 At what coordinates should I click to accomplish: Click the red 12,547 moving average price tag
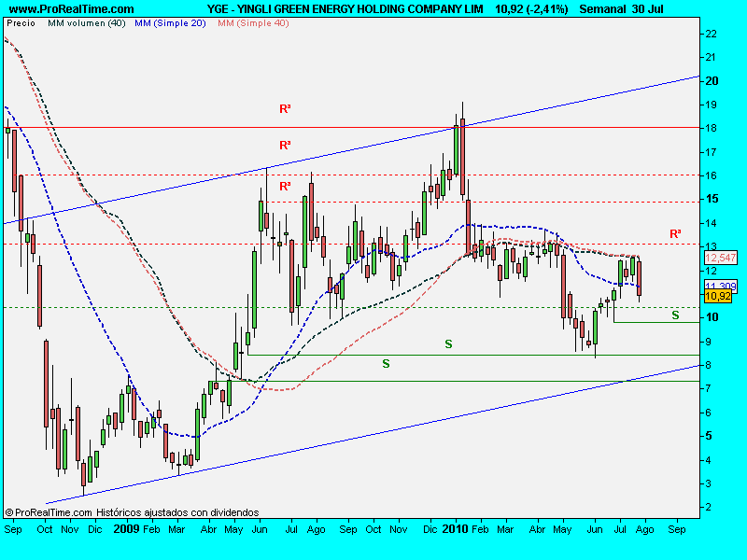click(720, 258)
